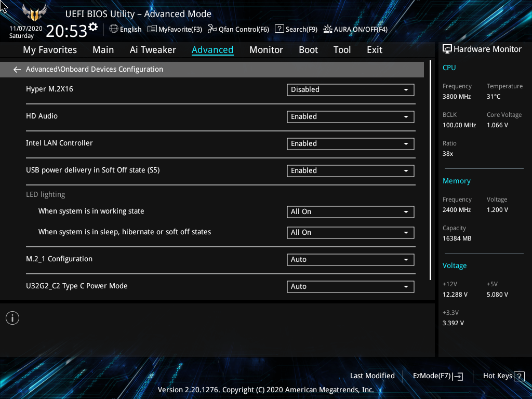Click memory frequency 2400 MHz

(x=457, y=210)
